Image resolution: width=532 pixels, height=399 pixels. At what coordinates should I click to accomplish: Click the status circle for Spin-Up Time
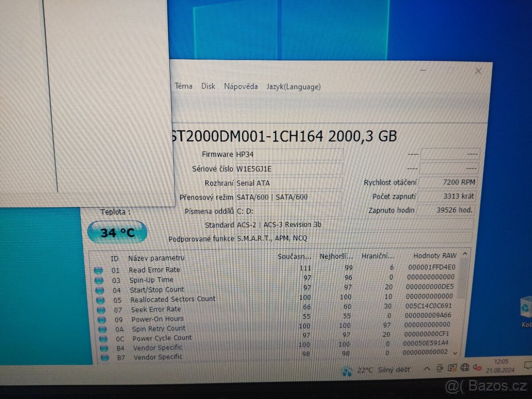[x=99, y=281]
